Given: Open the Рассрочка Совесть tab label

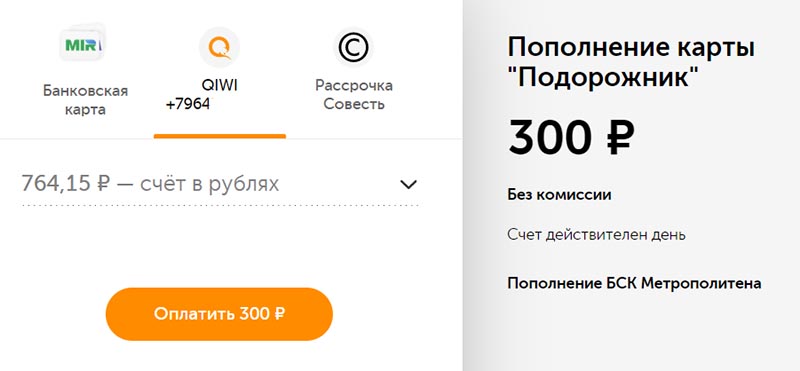Looking at the screenshot, I should [354, 94].
